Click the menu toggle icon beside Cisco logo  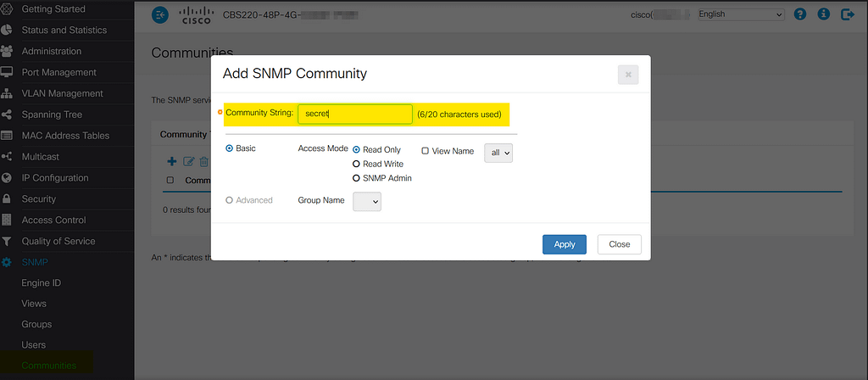[x=159, y=14]
